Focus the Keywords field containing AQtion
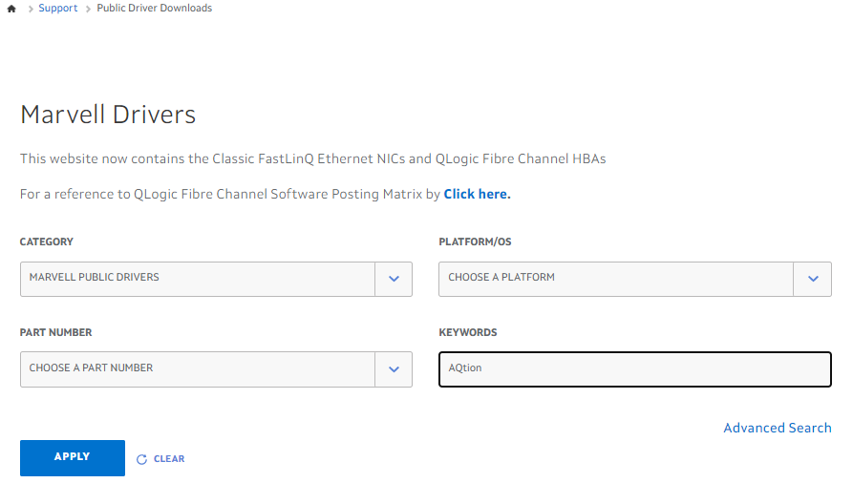This screenshot has width=853, height=504. point(635,369)
